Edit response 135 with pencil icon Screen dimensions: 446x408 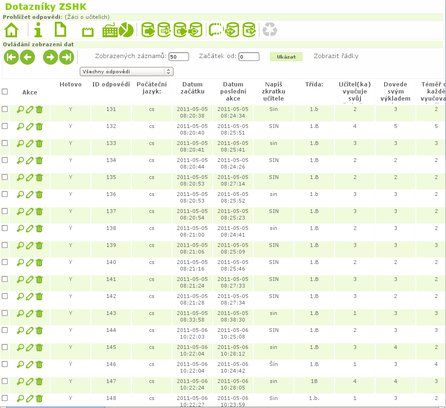coord(30,177)
